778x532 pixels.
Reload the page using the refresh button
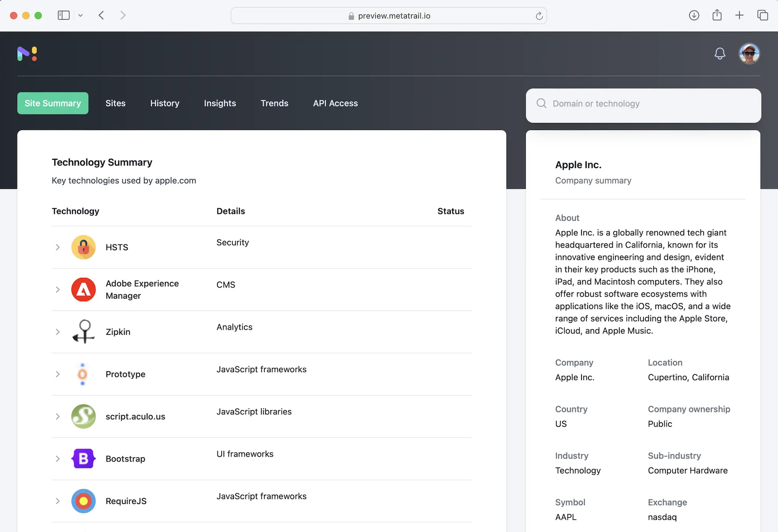(539, 16)
